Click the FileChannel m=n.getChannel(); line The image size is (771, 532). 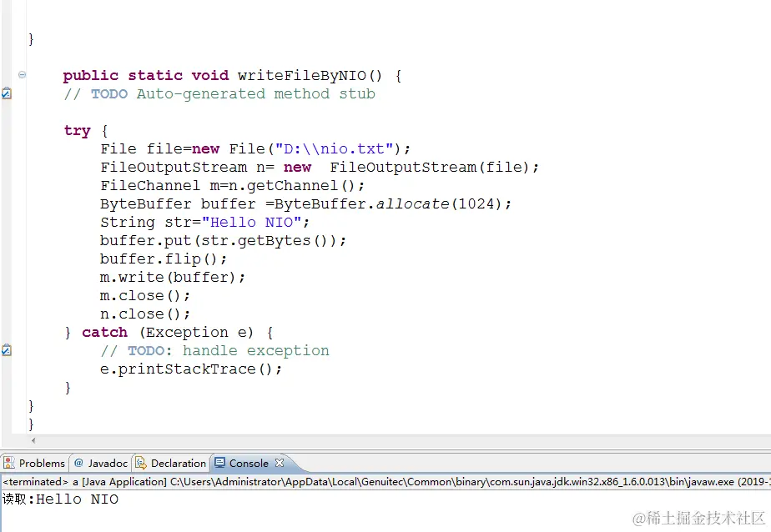point(233,186)
